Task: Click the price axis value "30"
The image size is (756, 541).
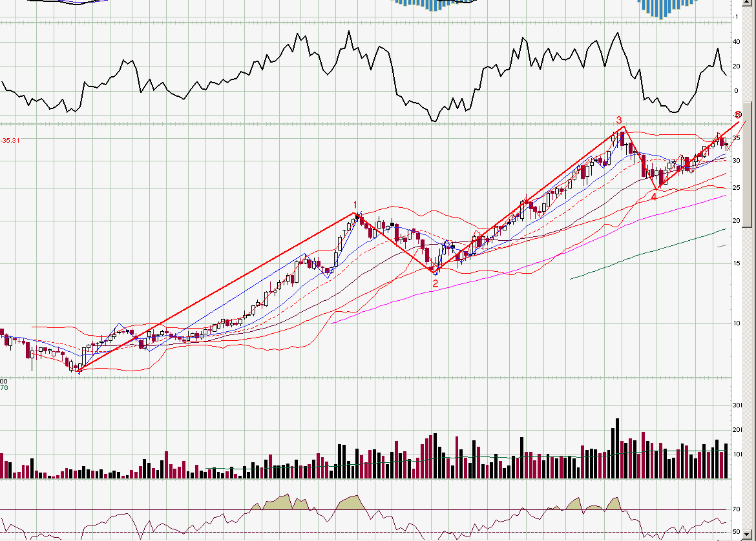Action: [x=736, y=161]
